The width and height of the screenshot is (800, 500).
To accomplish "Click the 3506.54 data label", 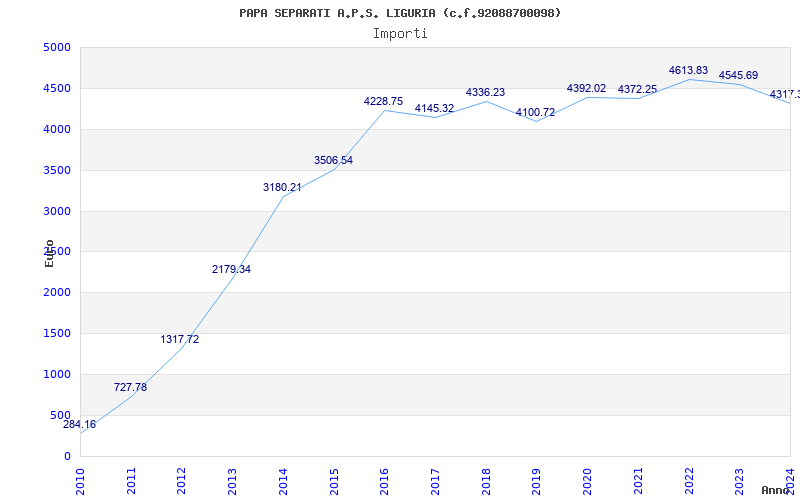I will [333, 160].
